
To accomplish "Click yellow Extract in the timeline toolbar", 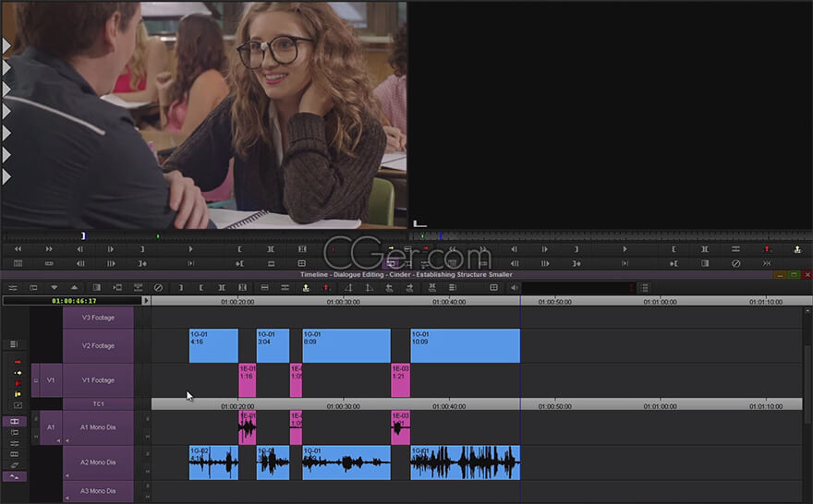I will (x=306, y=287).
